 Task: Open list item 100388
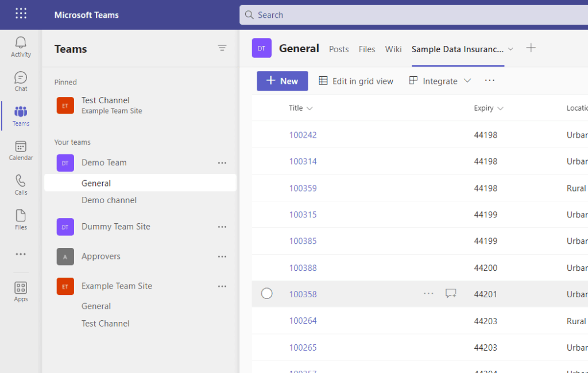click(303, 268)
